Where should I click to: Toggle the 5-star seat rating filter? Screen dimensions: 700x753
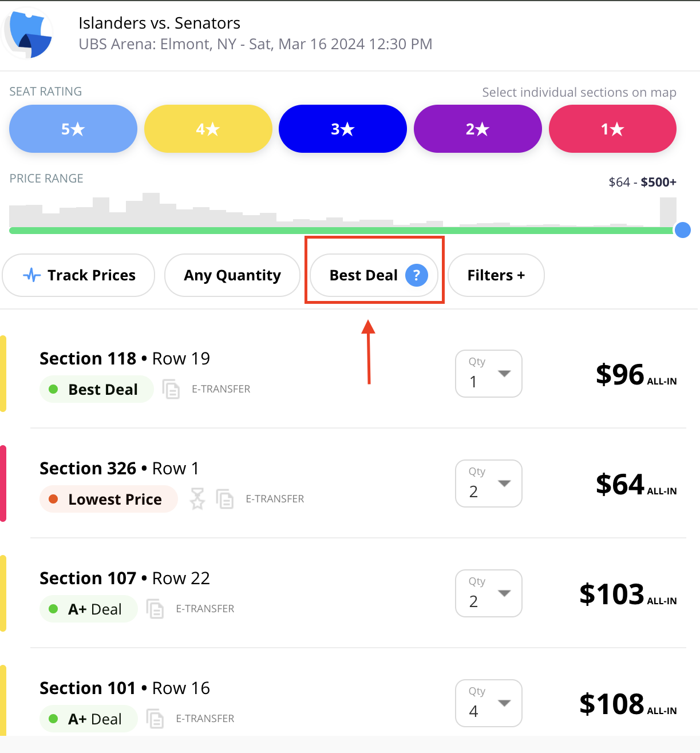(x=73, y=129)
